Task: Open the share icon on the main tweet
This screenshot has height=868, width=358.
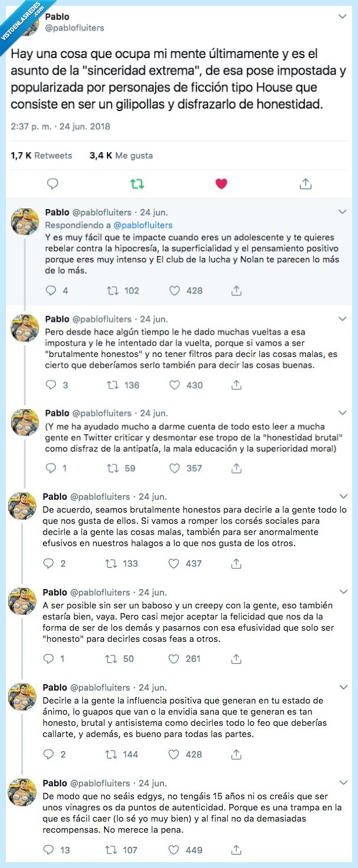Action: (306, 183)
